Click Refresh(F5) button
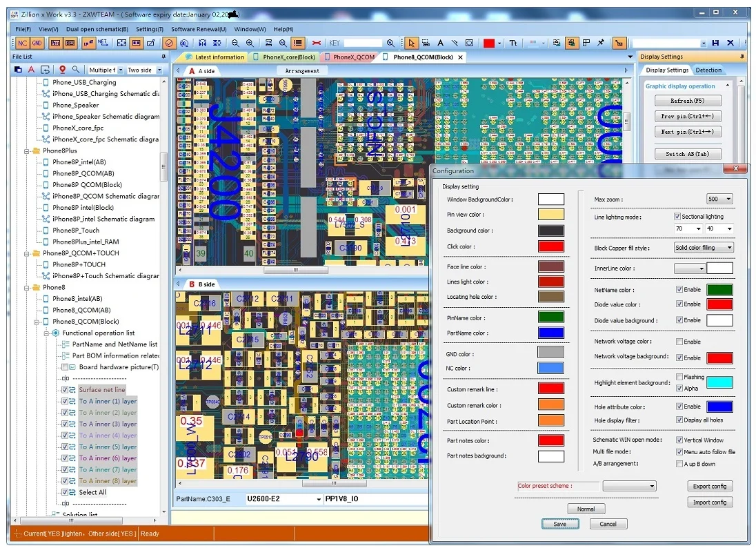756x548 pixels. coord(688,101)
